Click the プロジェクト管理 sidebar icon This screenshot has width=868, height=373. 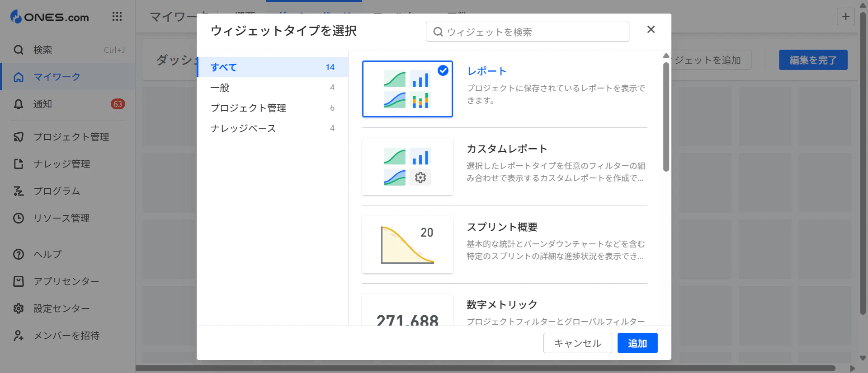tap(19, 137)
